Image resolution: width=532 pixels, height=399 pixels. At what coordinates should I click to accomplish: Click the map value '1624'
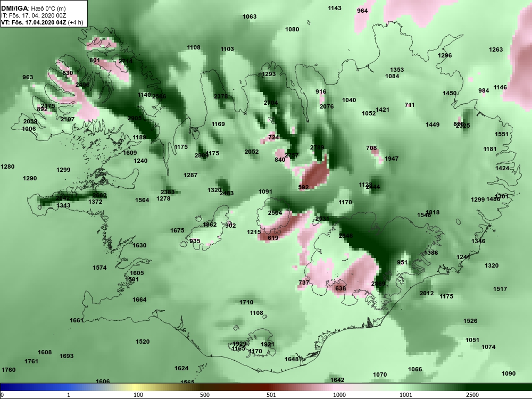181,369
